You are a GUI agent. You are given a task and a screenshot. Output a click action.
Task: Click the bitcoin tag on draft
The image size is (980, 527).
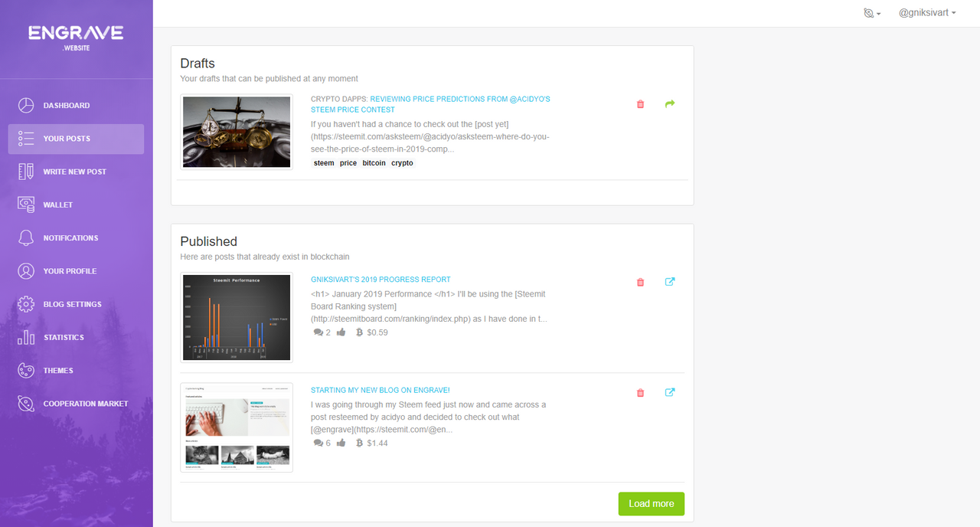point(374,162)
